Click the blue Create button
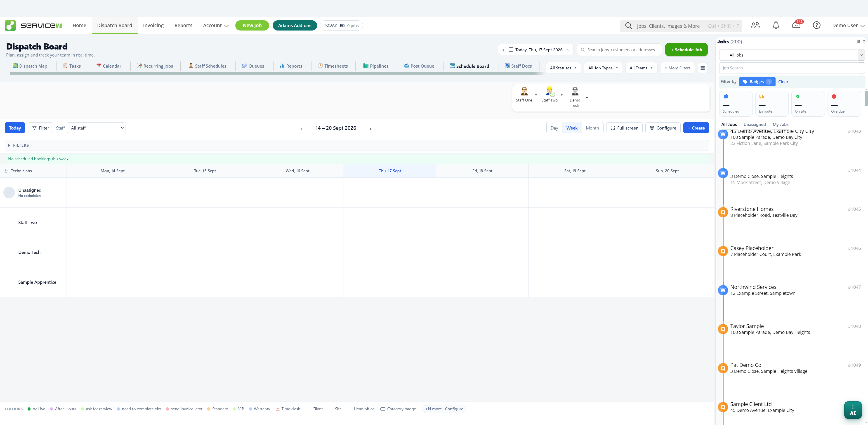868x425 pixels. click(x=696, y=128)
